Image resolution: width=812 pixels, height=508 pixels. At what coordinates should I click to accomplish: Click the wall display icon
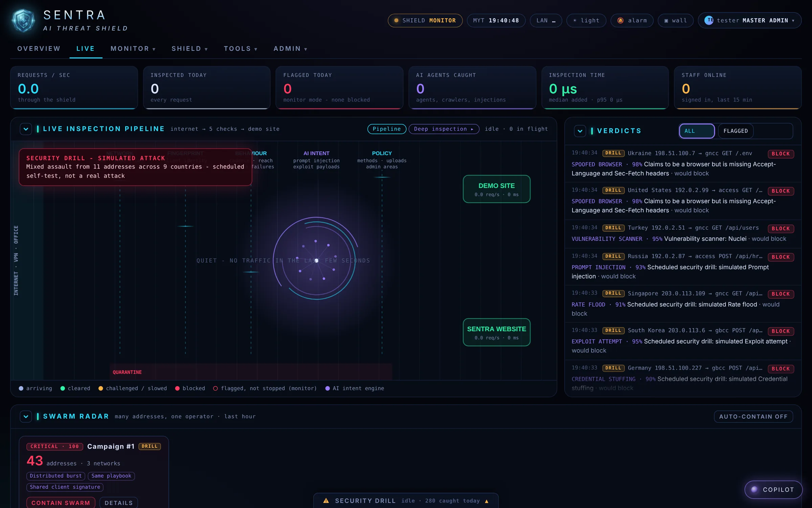666,21
